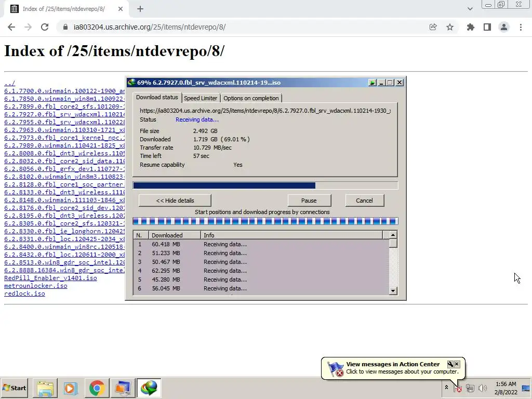Open the Options on completion tab
Screen dimensions: 532x399
(251, 98)
